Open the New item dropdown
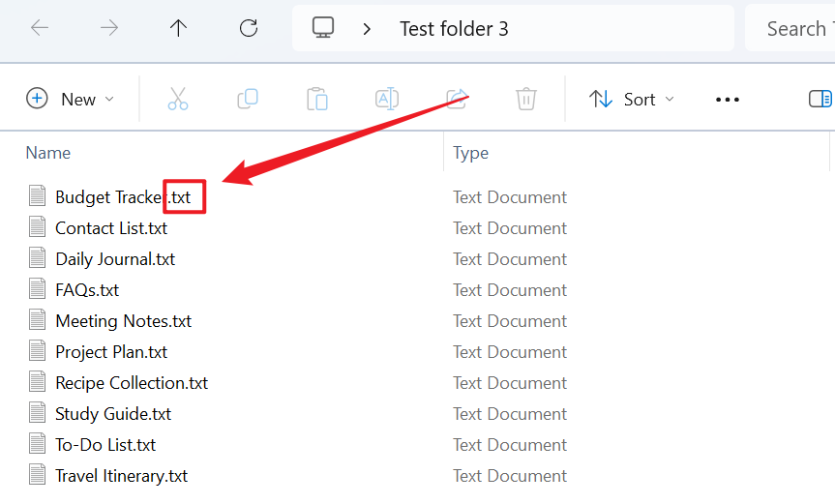 point(71,99)
